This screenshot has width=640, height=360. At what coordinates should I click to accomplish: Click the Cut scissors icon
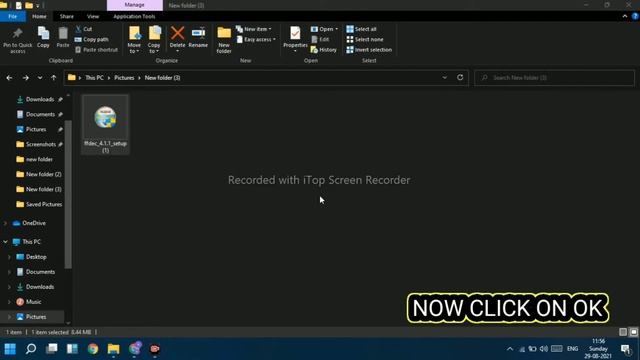point(78,29)
